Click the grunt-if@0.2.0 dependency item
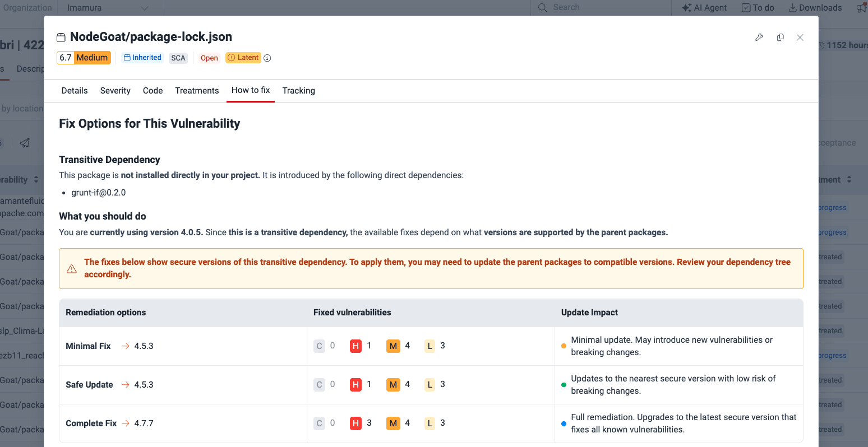 (x=99, y=193)
